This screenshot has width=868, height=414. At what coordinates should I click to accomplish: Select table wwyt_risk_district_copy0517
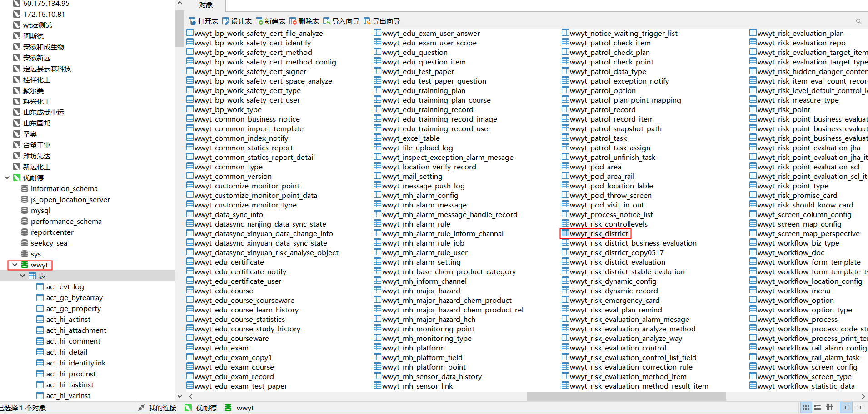[x=617, y=252]
